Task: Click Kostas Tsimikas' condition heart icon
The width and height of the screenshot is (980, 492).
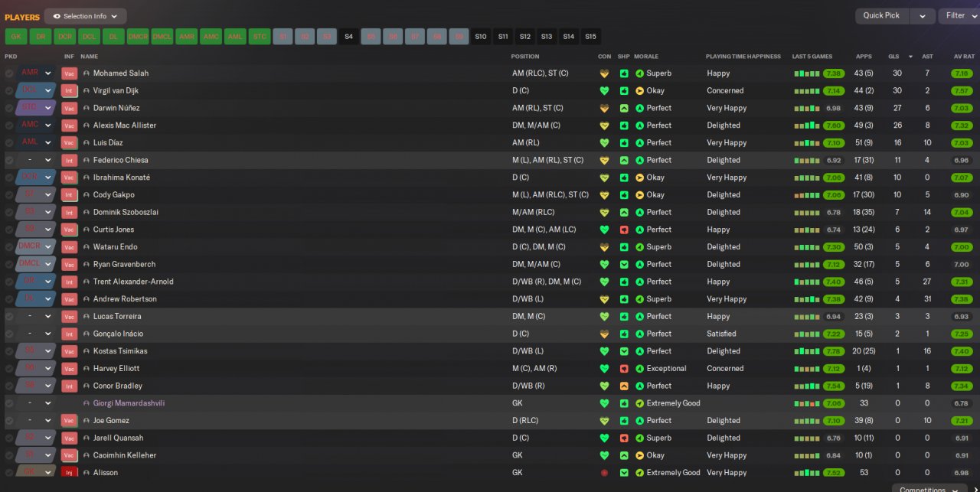Action: point(604,351)
